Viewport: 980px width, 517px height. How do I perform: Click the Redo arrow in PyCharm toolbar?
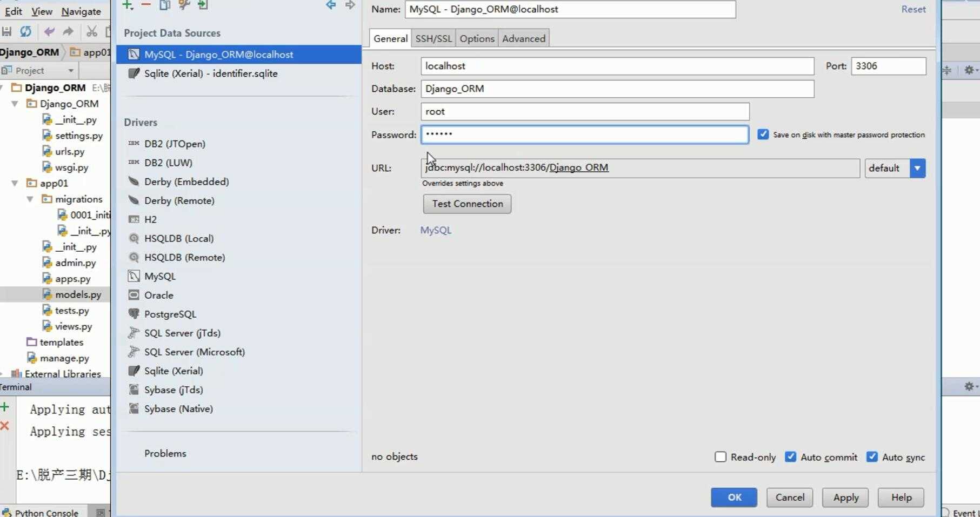68,31
